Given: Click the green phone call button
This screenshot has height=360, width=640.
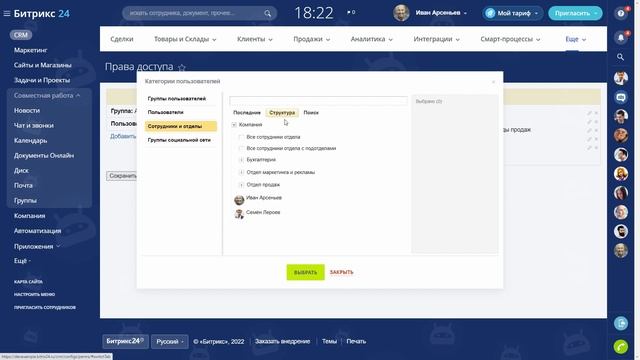Looking at the screenshot, I should click(621, 347).
